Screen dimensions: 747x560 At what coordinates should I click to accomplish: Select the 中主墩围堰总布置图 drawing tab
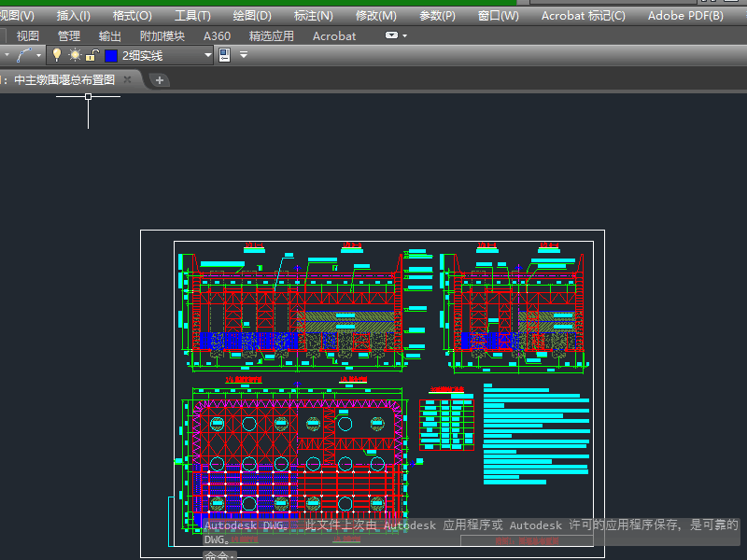pos(63,80)
